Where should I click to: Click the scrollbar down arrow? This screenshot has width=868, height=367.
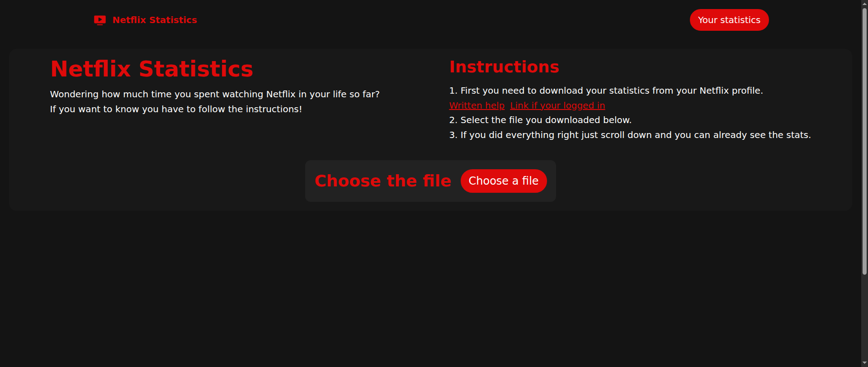tap(864, 363)
